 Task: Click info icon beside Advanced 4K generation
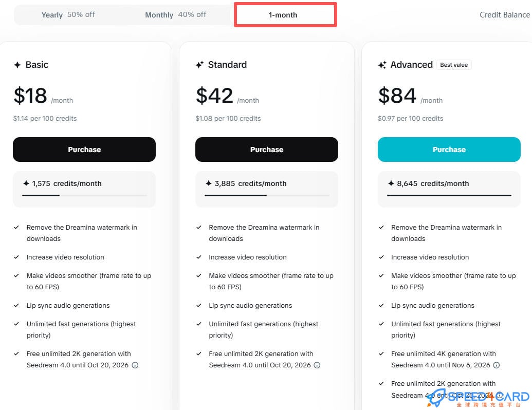[x=497, y=365]
